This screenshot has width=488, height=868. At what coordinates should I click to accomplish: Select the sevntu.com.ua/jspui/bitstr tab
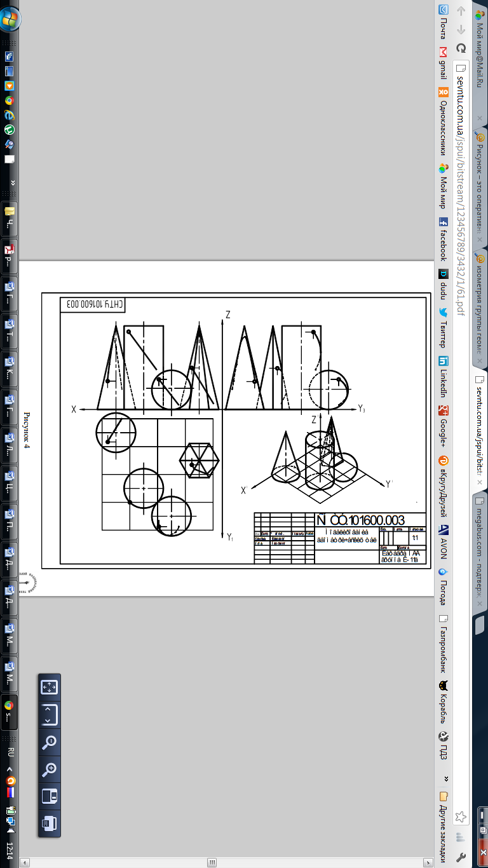coord(480,430)
